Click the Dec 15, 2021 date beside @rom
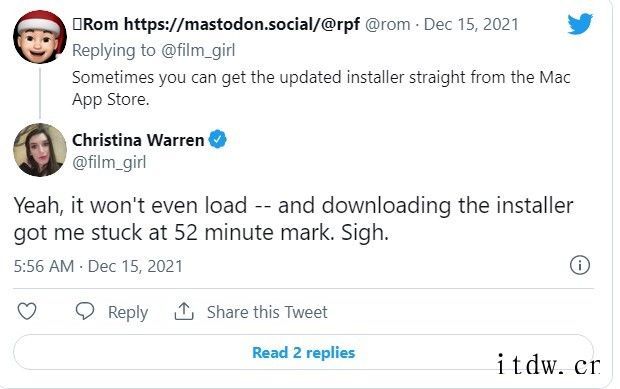This screenshot has width=620, height=389. tap(471, 24)
